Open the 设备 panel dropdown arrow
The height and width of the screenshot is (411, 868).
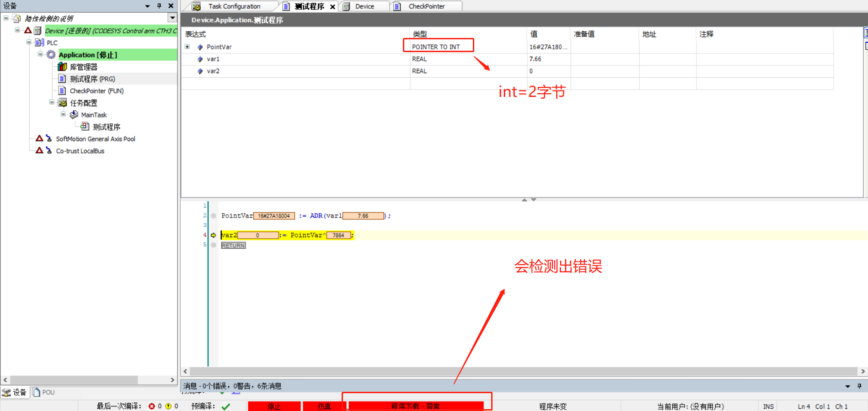(147, 6)
